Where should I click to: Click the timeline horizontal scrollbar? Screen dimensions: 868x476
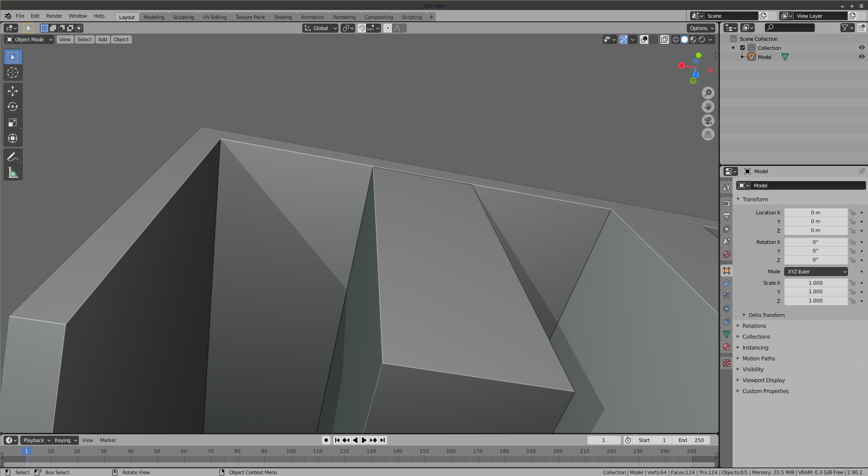point(359,464)
